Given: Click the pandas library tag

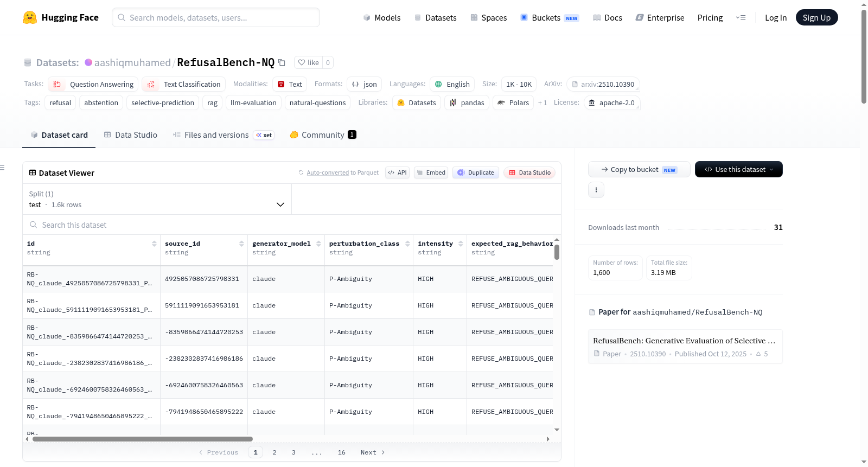Looking at the screenshot, I should pyautogui.click(x=467, y=103).
